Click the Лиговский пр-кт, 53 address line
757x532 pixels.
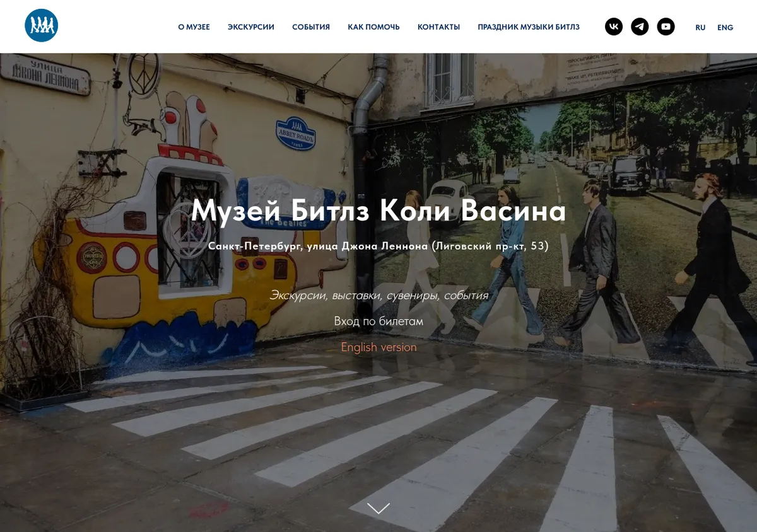coord(378,246)
